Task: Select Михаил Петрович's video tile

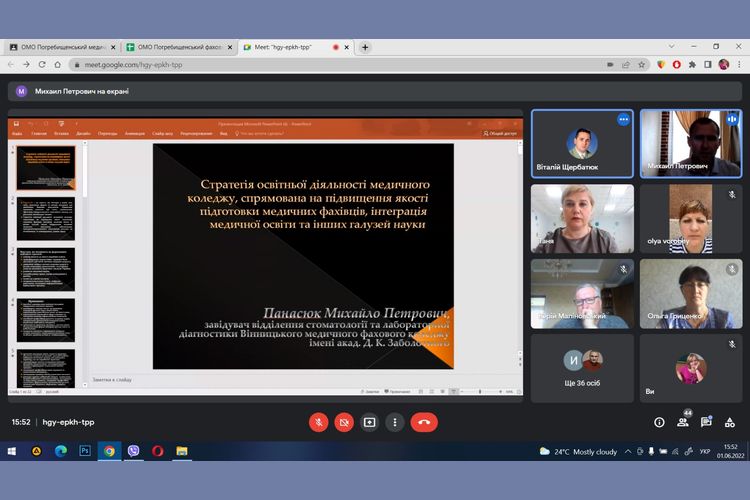Action: tap(690, 143)
